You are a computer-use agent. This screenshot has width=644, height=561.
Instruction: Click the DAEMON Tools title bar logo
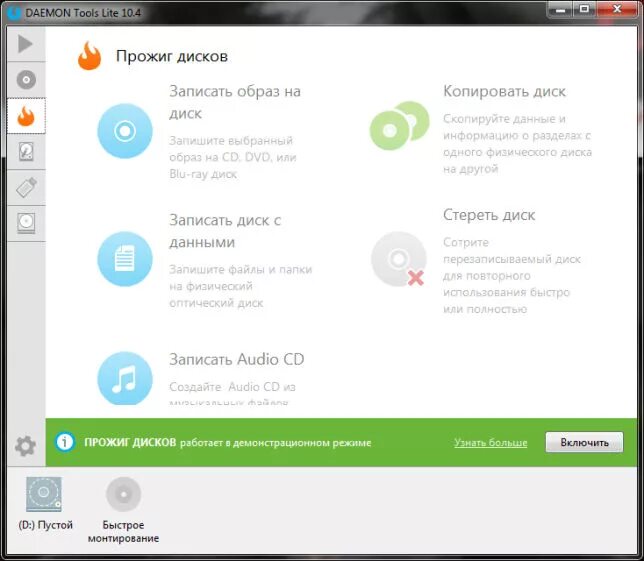tap(14, 13)
